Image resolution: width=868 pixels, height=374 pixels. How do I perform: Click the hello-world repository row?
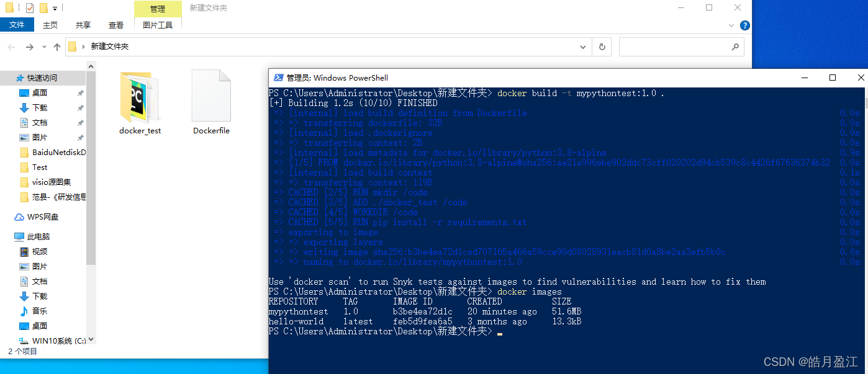[425, 321]
